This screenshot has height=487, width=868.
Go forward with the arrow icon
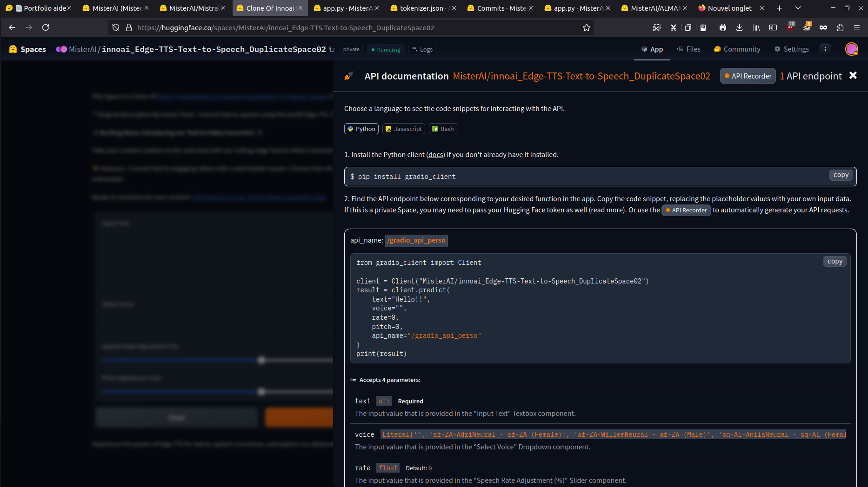pyautogui.click(x=29, y=27)
